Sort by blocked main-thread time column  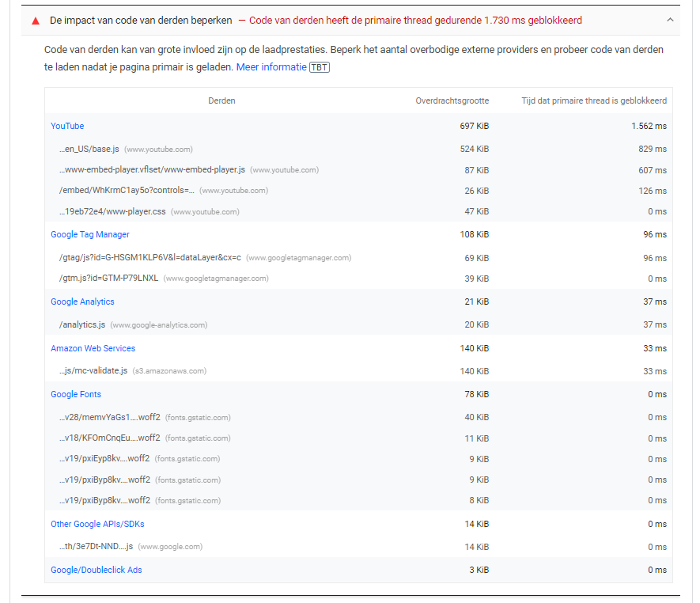(595, 100)
